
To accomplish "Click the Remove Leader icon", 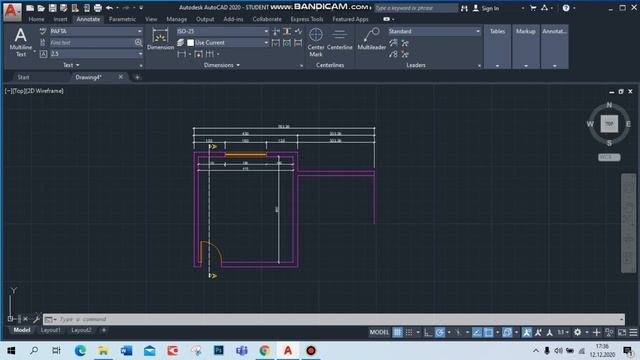I will coord(405,42).
